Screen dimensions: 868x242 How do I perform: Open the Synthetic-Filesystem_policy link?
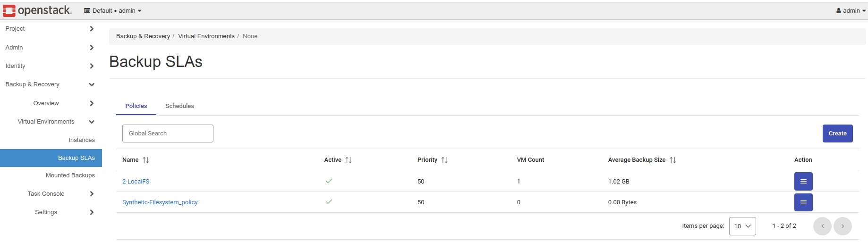coord(160,202)
